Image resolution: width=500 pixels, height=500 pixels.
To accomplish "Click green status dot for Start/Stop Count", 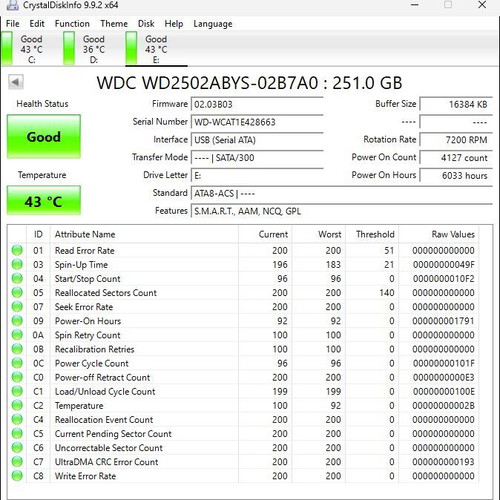I will [x=17, y=278].
